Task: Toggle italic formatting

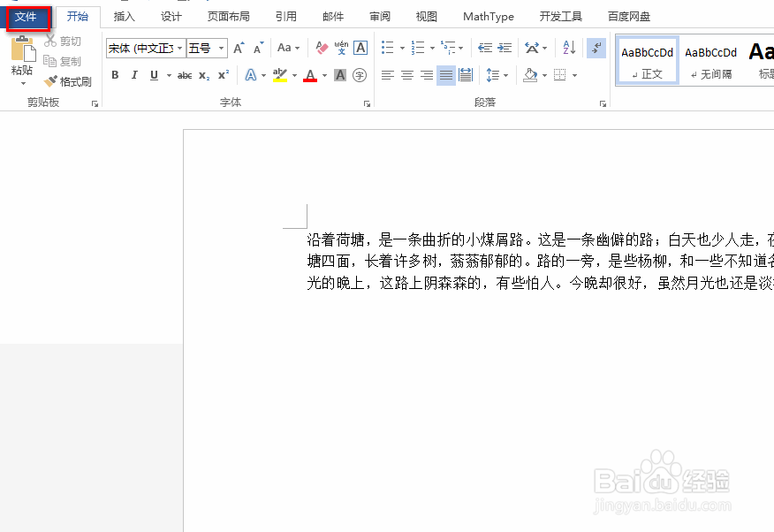Action: pos(133,75)
